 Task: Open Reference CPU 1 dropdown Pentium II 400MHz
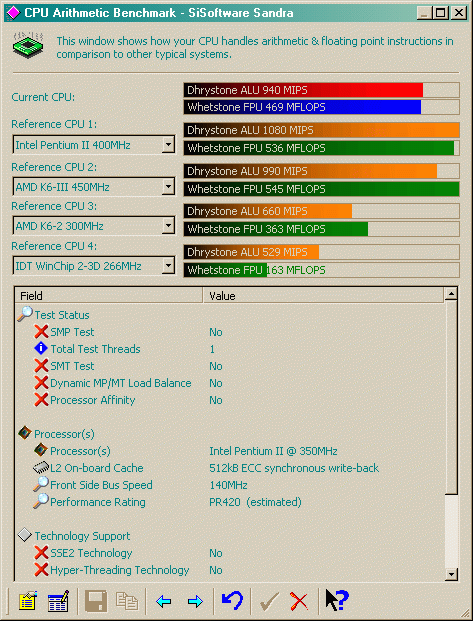click(x=94, y=145)
